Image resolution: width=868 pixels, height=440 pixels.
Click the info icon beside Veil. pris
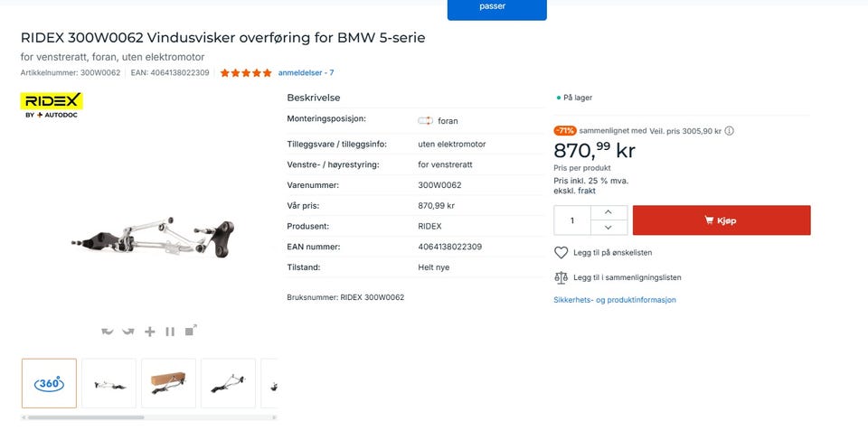729,131
